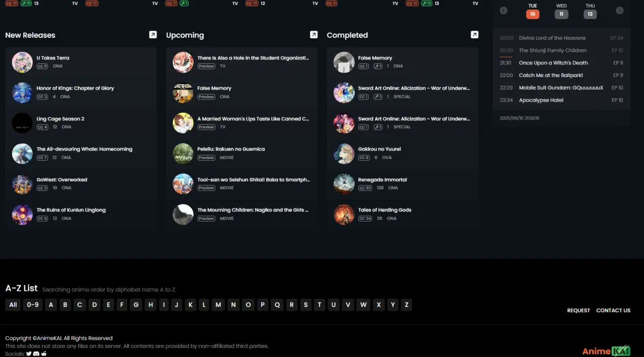Image resolution: width=644 pixels, height=357 pixels.
Task: Filter anime by letter Z
Action: pos(407,305)
